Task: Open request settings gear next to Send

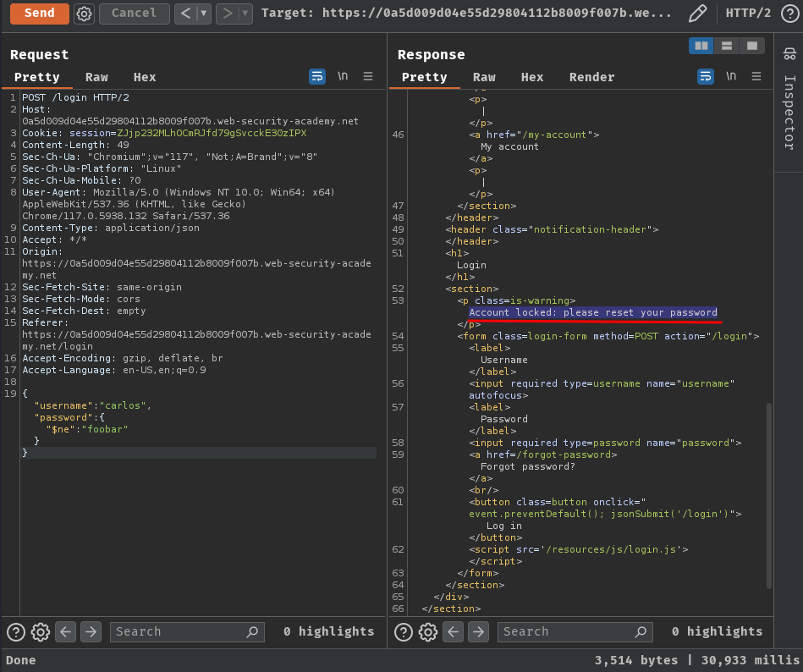Action: [84, 14]
